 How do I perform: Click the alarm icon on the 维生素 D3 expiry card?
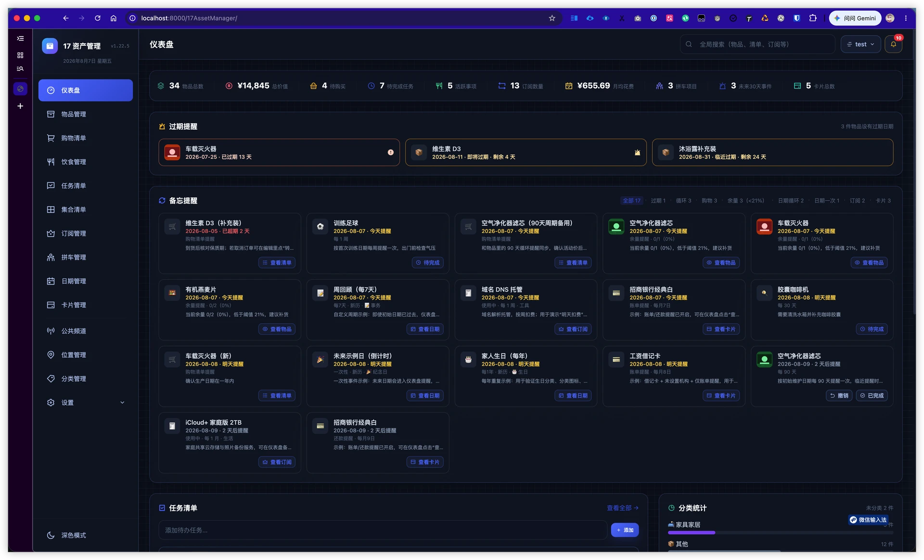(637, 153)
